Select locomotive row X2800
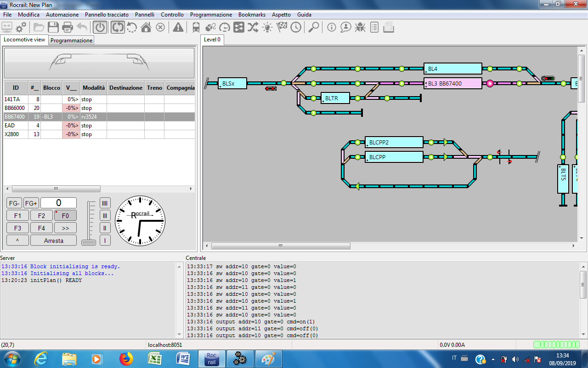The width and height of the screenshot is (588, 368). pyautogui.click(x=99, y=134)
